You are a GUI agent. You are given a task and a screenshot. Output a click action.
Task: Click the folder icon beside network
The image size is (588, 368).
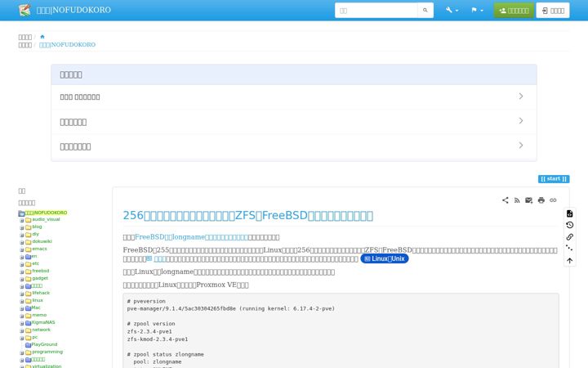pos(28,330)
